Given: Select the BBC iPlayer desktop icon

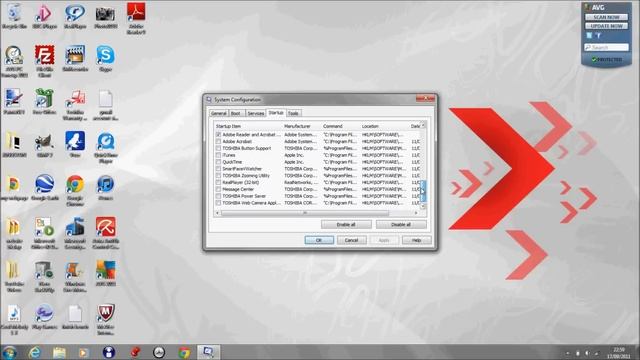Looking at the screenshot, I should click(x=44, y=16).
